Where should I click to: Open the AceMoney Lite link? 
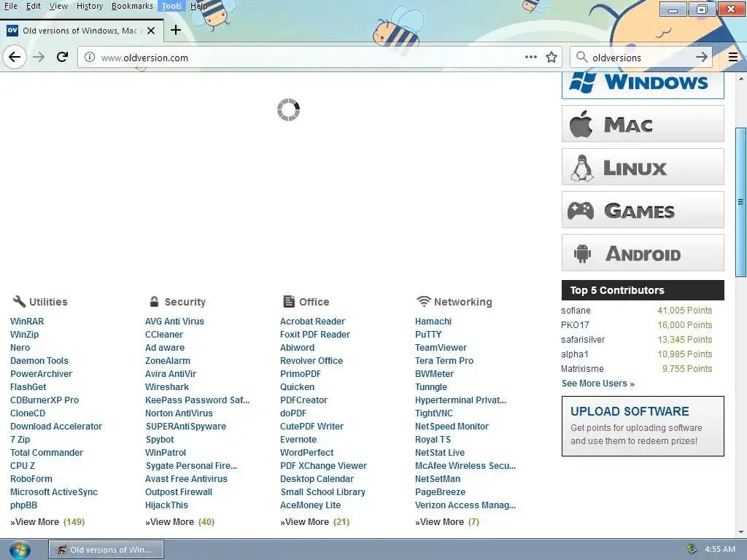pyautogui.click(x=310, y=505)
